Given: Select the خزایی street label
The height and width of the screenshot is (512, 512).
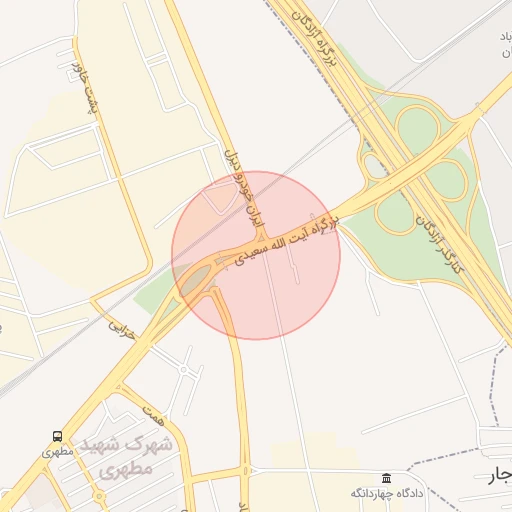Looking at the screenshot, I should (122, 330).
